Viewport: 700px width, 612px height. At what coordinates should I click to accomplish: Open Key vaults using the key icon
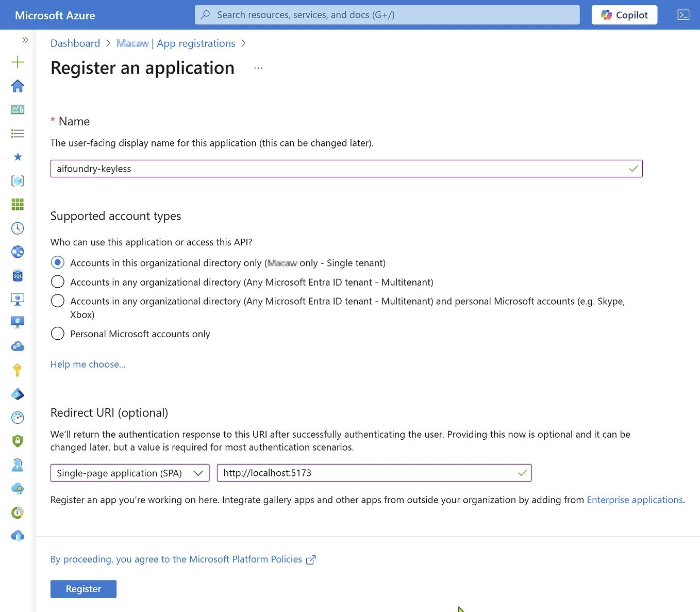18,370
